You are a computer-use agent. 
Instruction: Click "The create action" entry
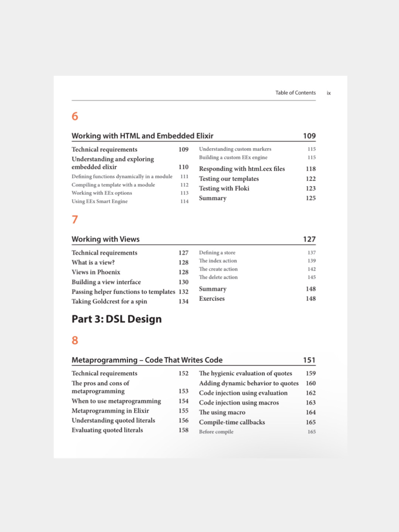click(218, 269)
